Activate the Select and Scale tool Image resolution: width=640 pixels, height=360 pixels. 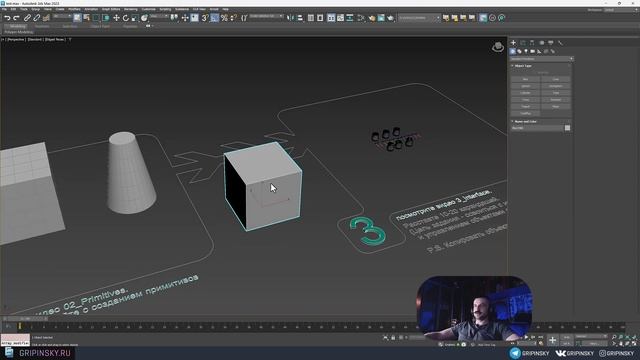pos(134,18)
